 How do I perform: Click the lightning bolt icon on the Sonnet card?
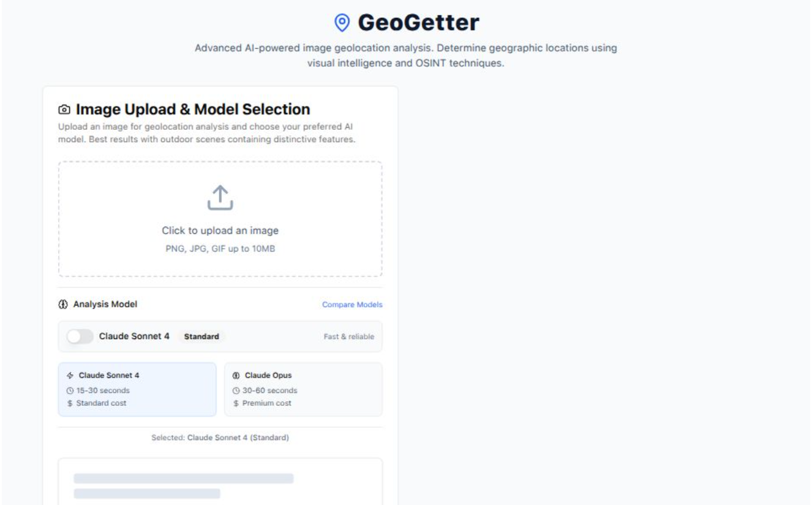click(70, 376)
